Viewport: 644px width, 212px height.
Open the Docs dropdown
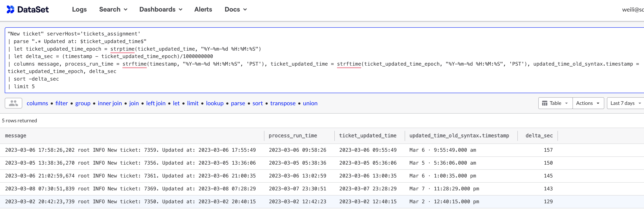(236, 9)
